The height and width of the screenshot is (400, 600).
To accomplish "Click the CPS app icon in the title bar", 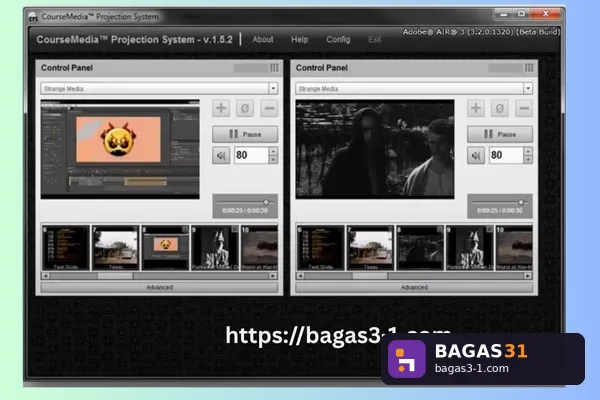I will [x=33, y=17].
